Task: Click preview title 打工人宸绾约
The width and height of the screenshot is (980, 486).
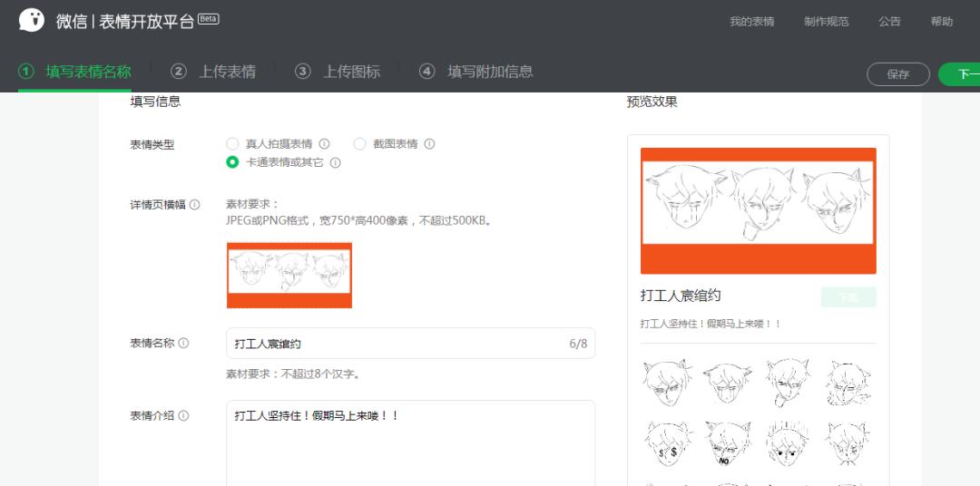Action: point(681,296)
